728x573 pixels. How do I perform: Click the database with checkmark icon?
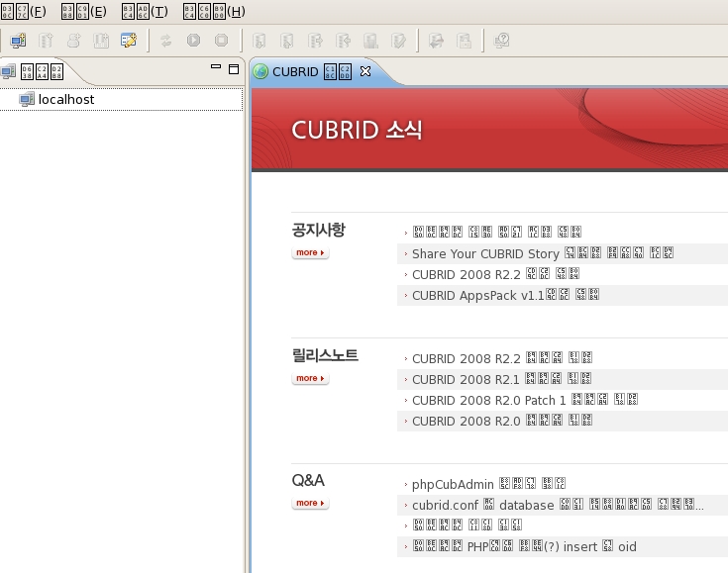(x=398, y=41)
